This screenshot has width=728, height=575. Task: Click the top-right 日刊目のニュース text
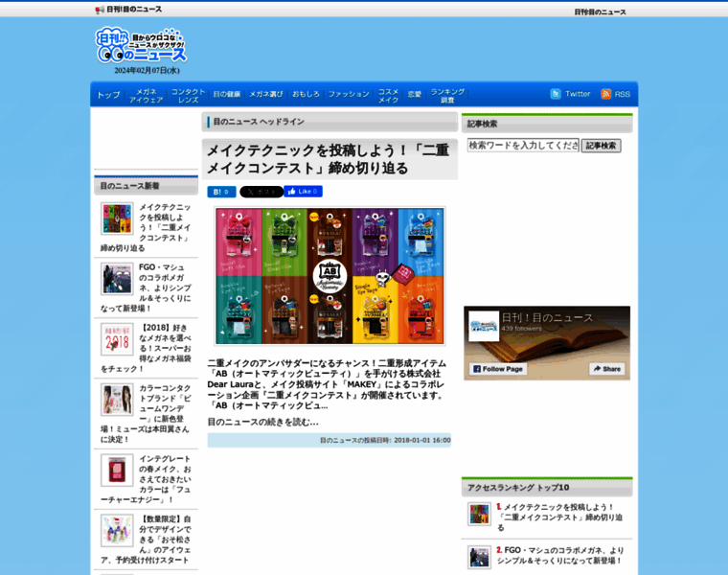pyautogui.click(x=600, y=12)
